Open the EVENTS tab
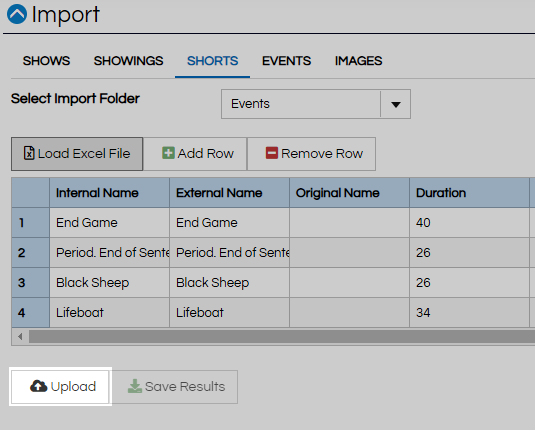535x430 pixels. click(x=287, y=61)
